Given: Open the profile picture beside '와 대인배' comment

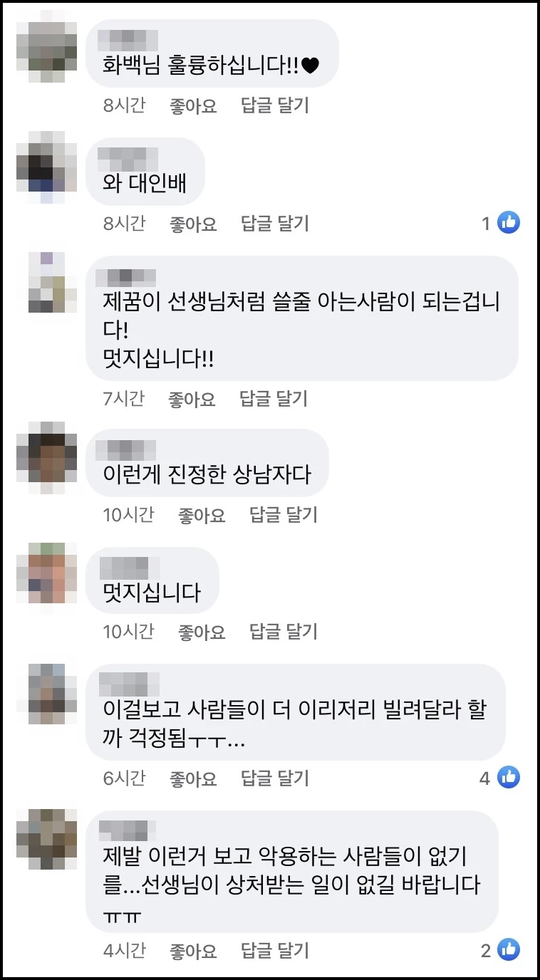Looking at the screenshot, I should (47, 162).
